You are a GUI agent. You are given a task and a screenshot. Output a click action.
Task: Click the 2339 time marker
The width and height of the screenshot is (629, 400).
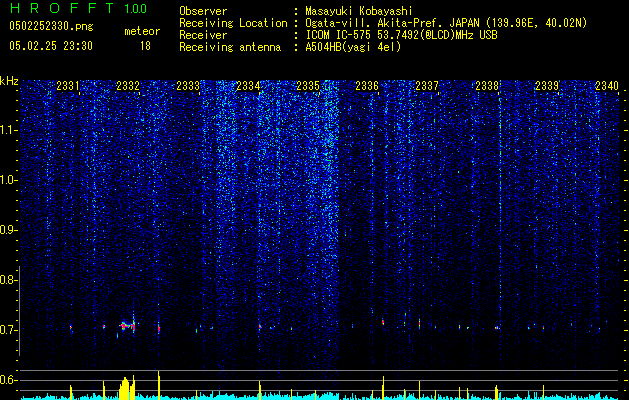coord(547,85)
